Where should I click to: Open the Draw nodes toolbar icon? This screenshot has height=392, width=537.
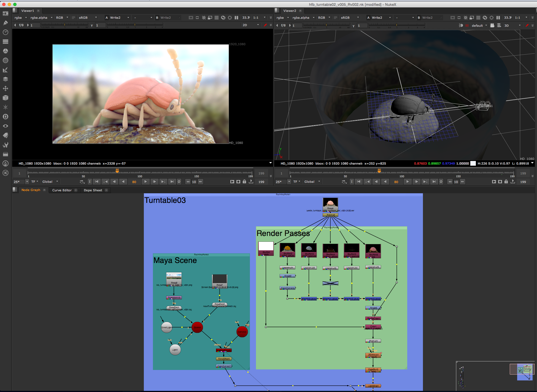6,23
